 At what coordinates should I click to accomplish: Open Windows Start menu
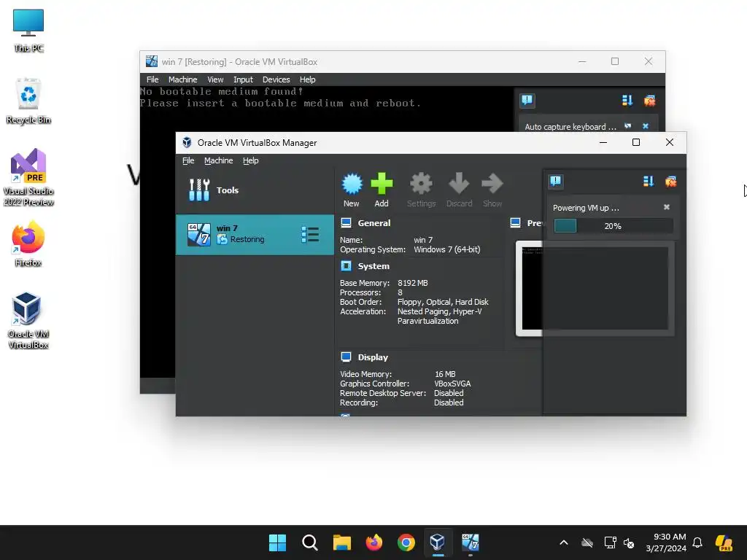point(277,542)
